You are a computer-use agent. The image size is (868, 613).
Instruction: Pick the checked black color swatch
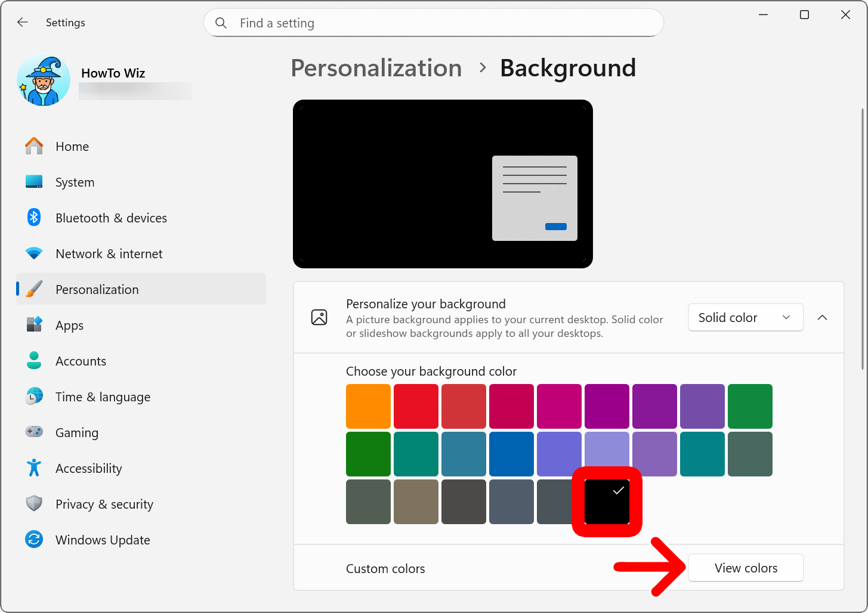click(x=607, y=501)
